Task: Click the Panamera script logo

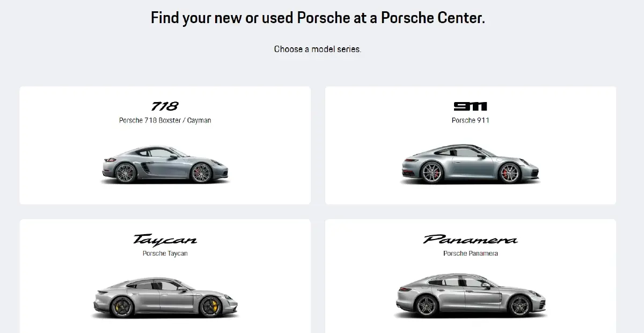Action: point(470,240)
